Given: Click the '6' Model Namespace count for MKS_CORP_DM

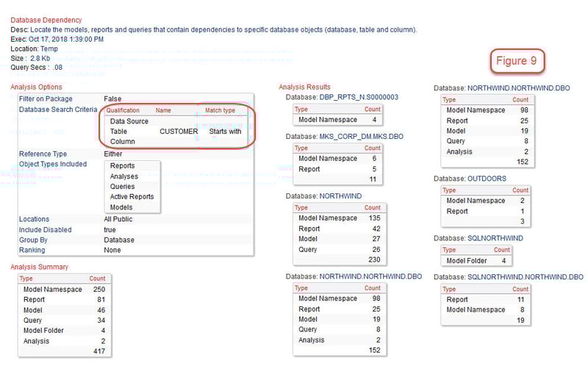Looking at the screenshot, I should pyautogui.click(x=374, y=159).
